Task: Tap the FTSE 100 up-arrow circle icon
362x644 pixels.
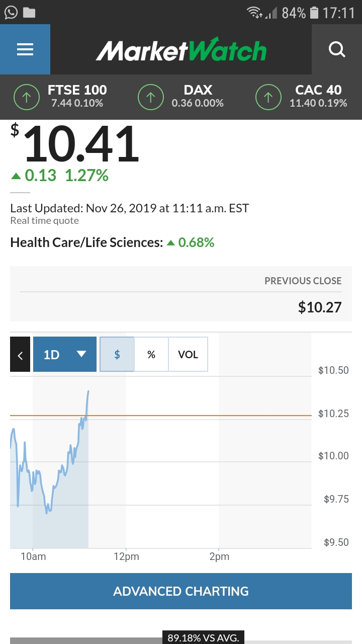Action: pyautogui.click(x=27, y=97)
